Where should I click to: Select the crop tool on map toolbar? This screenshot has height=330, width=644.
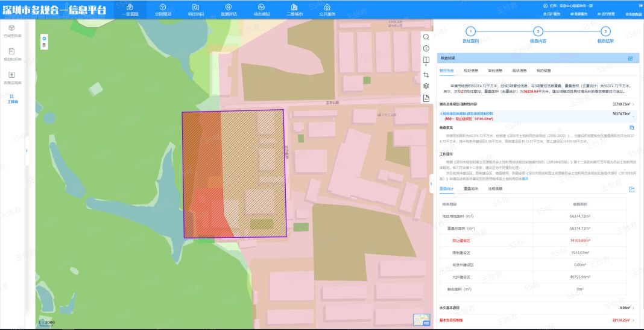click(x=426, y=75)
